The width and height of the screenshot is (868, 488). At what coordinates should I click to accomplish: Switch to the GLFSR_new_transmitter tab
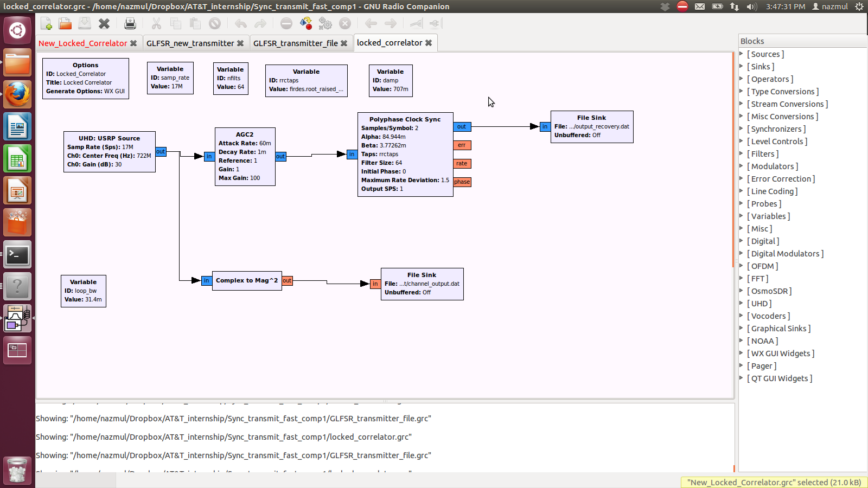[x=191, y=43]
